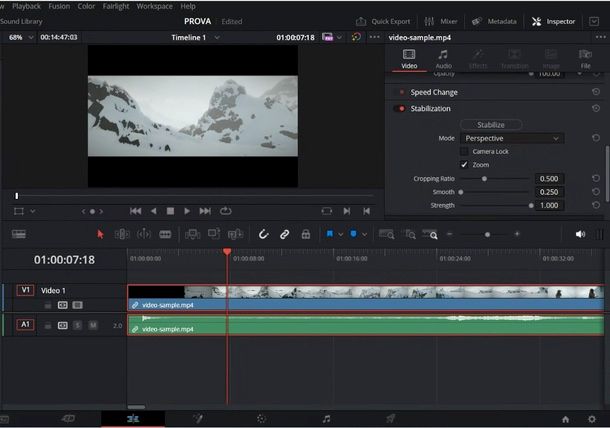Toggle Linked Selection chain icon

pyautogui.click(x=284, y=234)
